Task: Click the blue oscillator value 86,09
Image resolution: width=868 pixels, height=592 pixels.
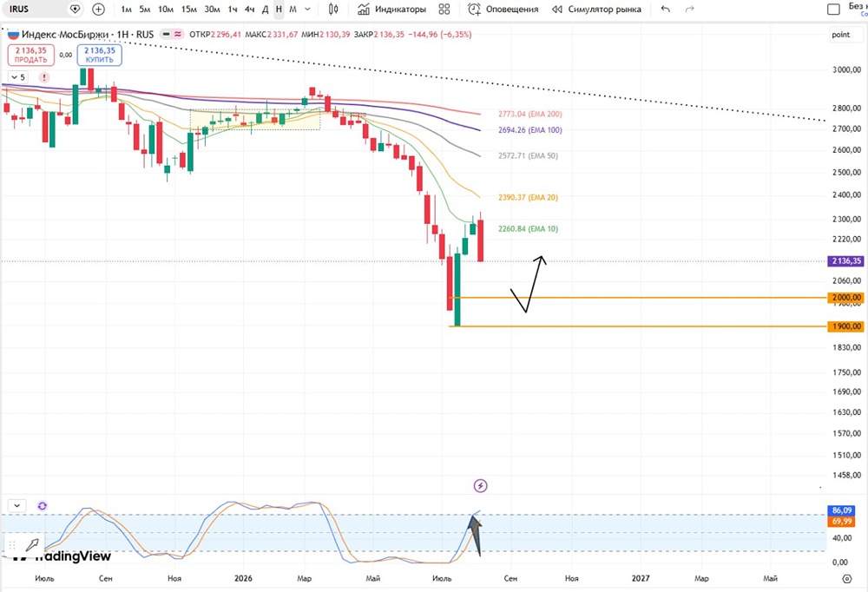Action: pos(841,510)
